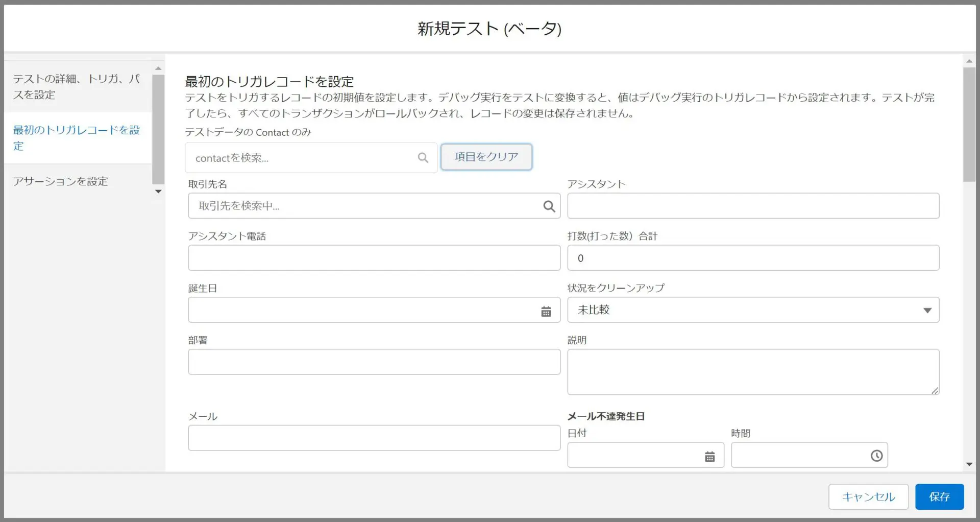Screen dimensions: 980x522
Task: Click the キャンセル button
Action: click(868, 497)
